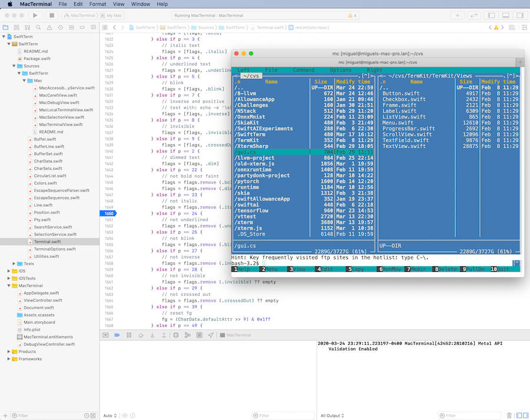530x420 pixels.
Task: Clear console with the trash icon
Action: click(509, 415)
